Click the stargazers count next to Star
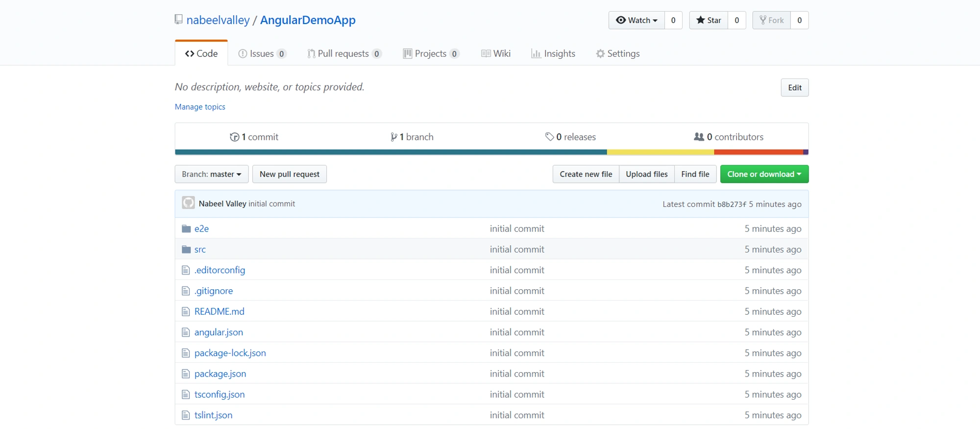The image size is (980, 429). click(737, 20)
